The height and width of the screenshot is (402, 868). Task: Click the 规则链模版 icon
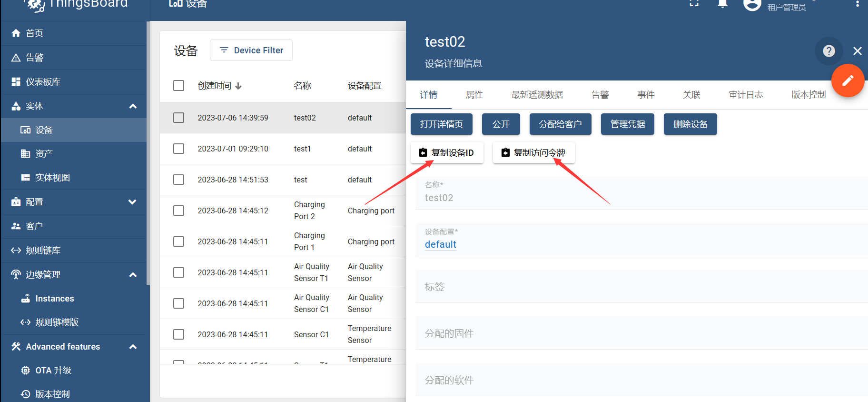(x=26, y=322)
